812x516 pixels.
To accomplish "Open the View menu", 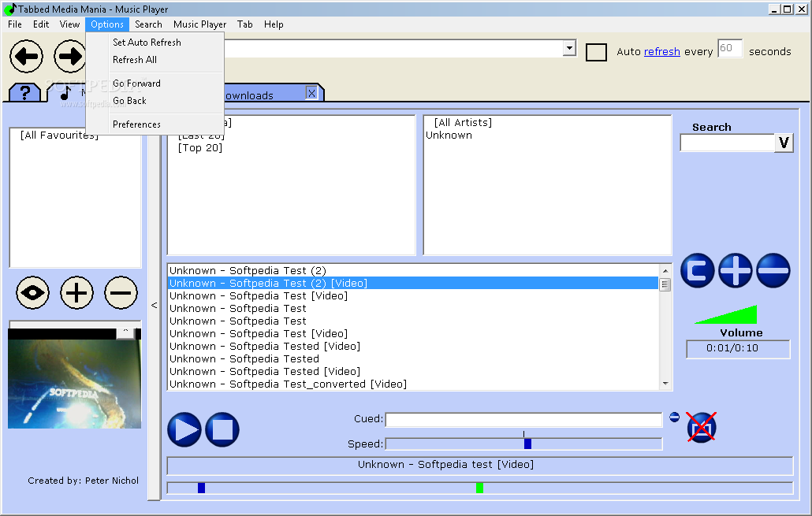I will pyautogui.click(x=69, y=24).
